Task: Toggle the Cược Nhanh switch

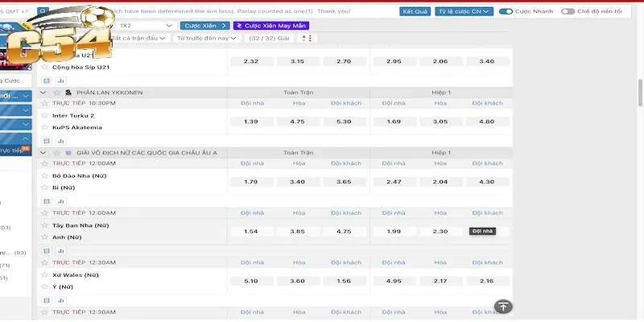Action: pyautogui.click(x=506, y=12)
